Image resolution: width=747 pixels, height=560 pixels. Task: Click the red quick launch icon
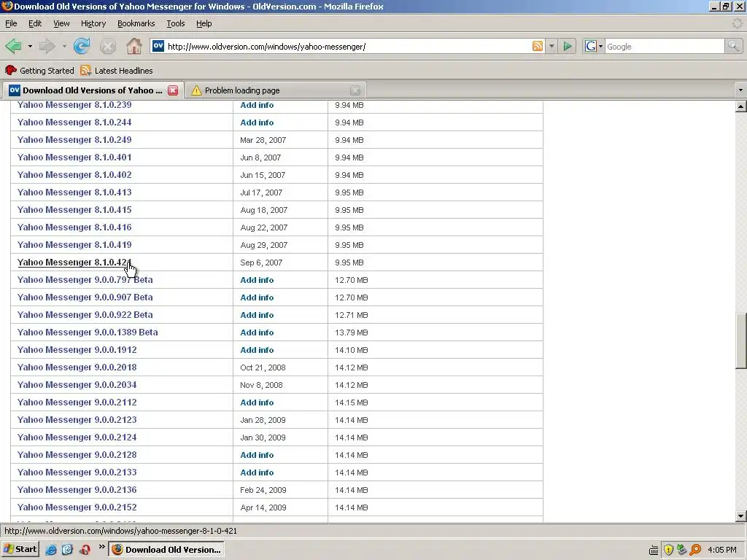pyautogui.click(x=85, y=550)
